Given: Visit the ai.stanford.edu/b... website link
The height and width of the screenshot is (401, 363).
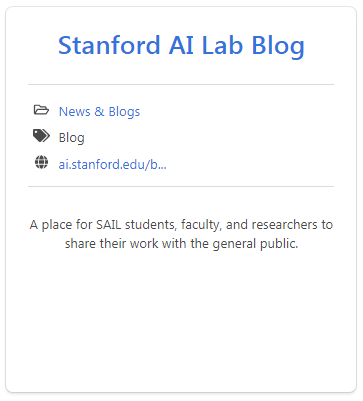Looking at the screenshot, I should [113, 164].
